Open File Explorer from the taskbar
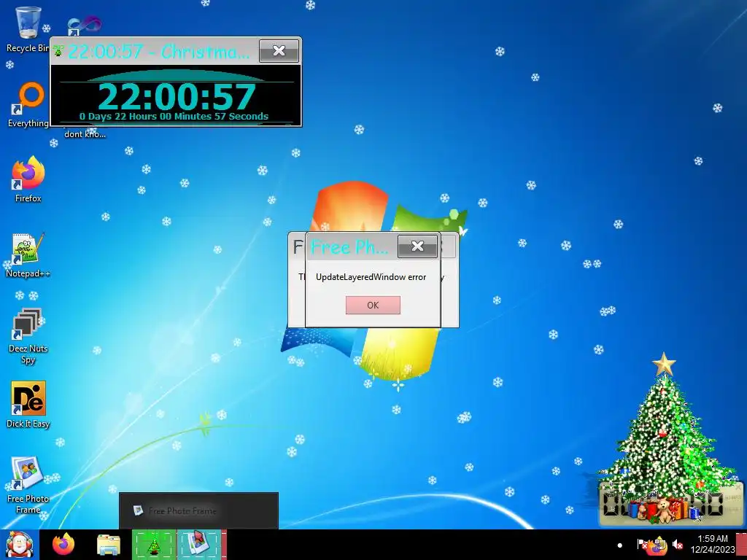The image size is (747, 560). [x=109, y=545]
